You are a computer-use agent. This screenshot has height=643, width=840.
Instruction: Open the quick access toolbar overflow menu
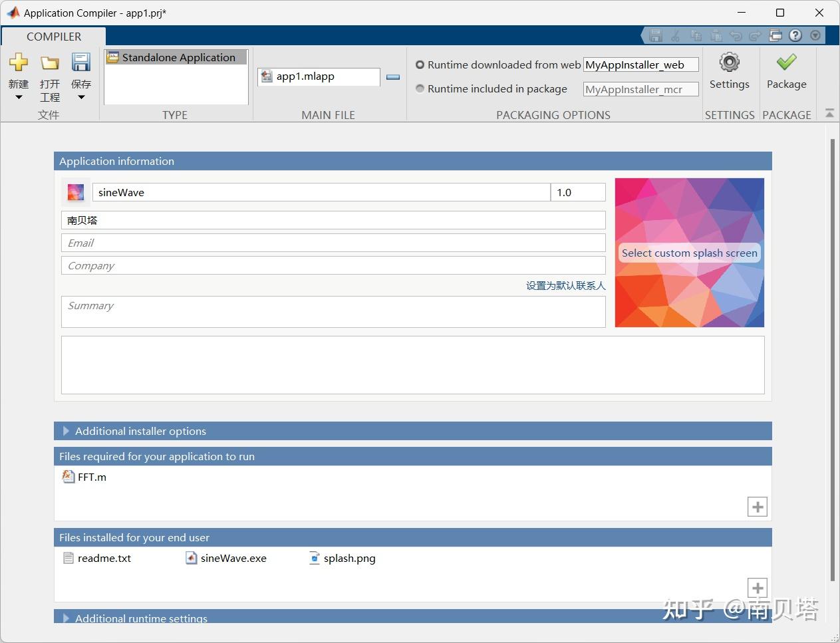(815, 35)
